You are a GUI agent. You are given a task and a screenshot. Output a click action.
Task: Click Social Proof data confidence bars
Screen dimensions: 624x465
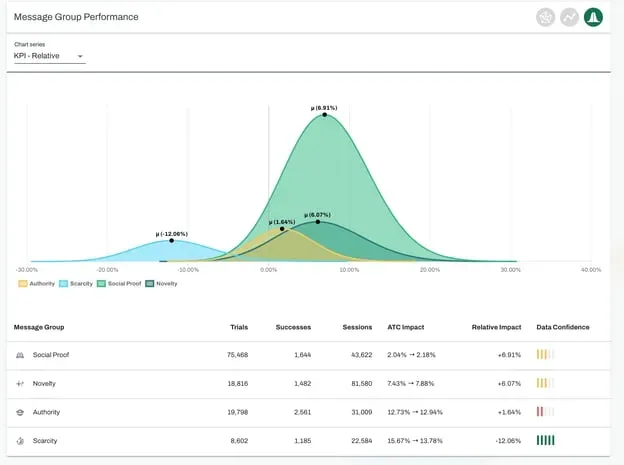point(545,354)
